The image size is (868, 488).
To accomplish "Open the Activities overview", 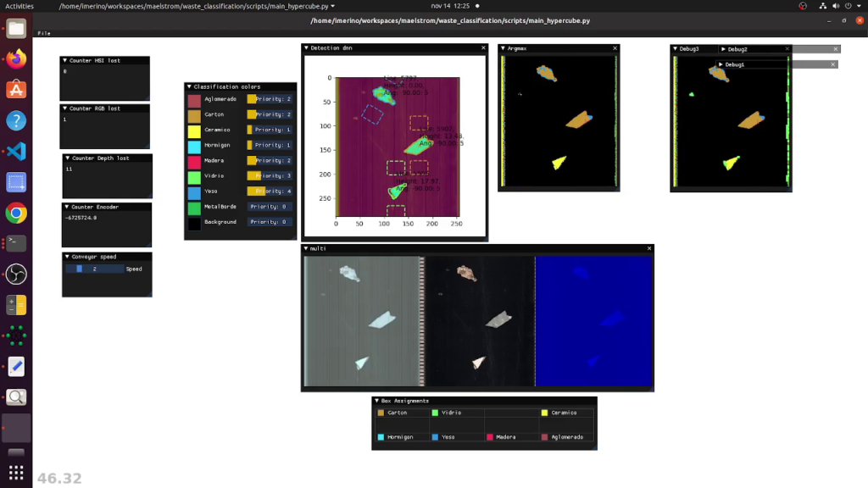I will tap(19, 6).
